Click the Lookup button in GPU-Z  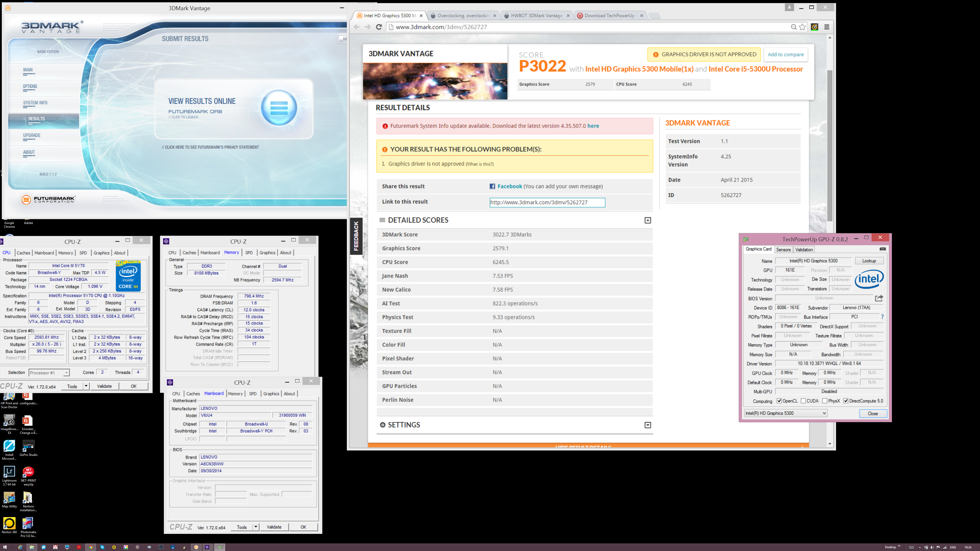coord(869,260)
